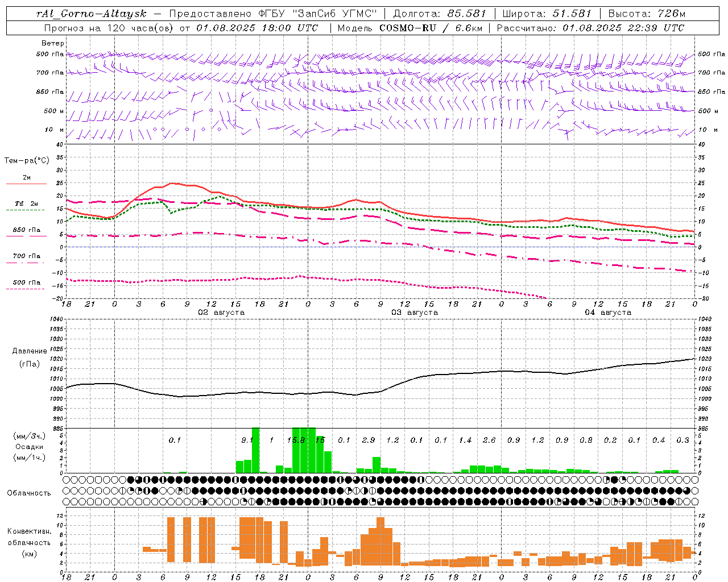Screen dimensions: 728x582
Task: Click the date label "03 августа"
Action: click(x=415, y=313)
